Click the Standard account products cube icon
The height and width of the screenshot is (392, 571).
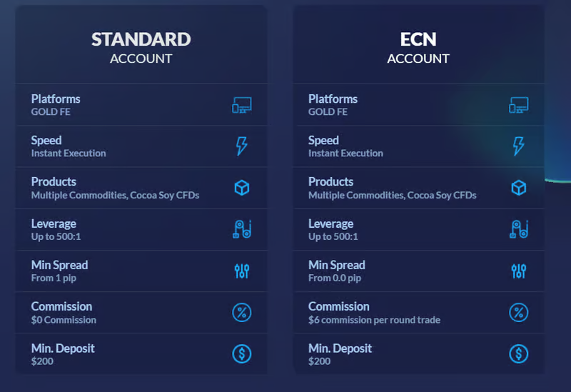click(242, 188)
